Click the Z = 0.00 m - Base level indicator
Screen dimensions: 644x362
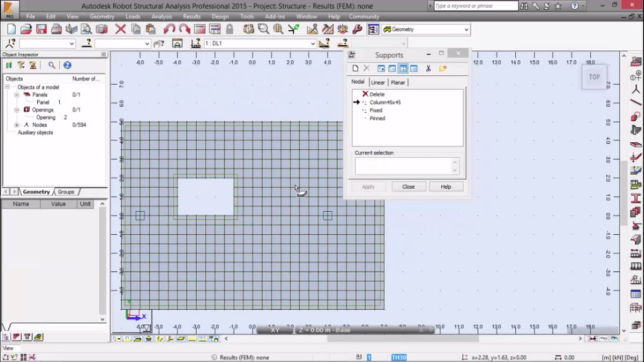click(324, 330)
